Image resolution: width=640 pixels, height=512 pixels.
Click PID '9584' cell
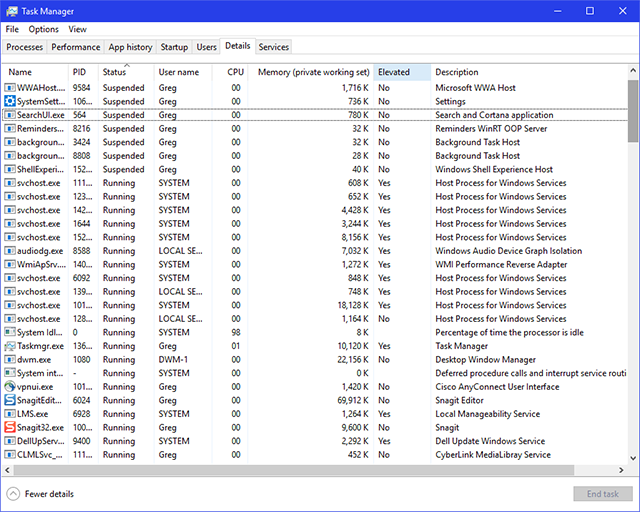pos(82,88)
